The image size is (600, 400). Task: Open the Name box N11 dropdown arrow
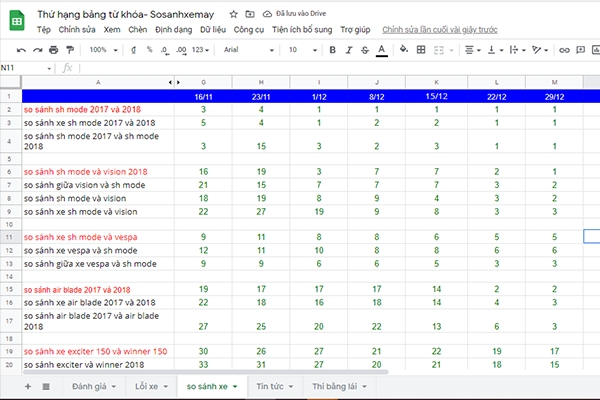[x=49, y=69]
